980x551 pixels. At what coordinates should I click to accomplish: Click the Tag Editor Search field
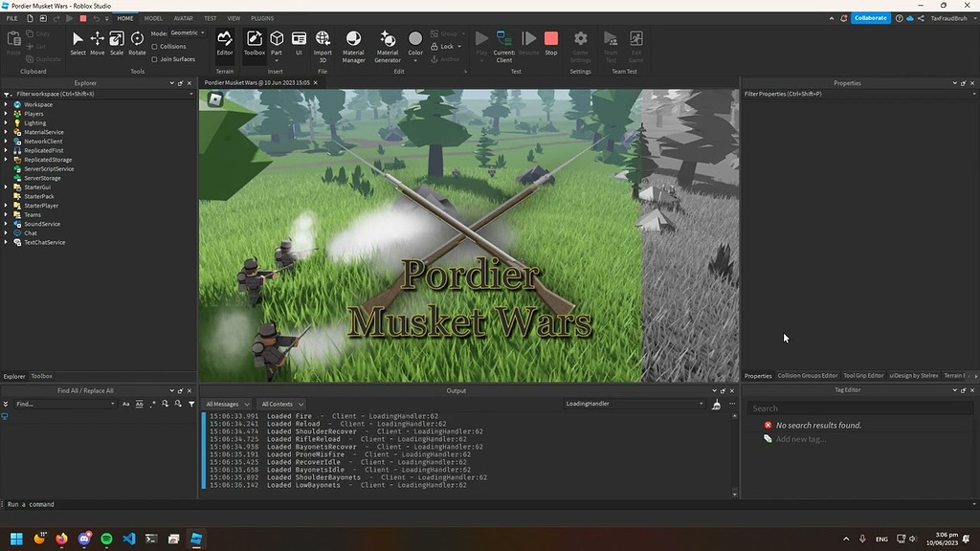point(860,408)
